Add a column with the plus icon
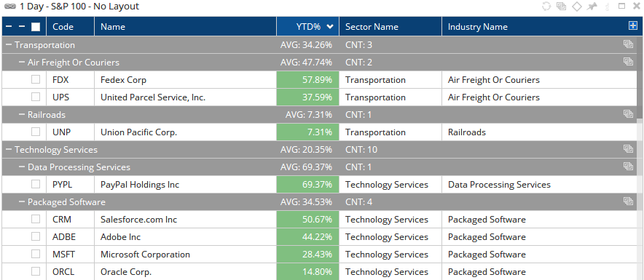The image size is (644, 280). point(633,26)
